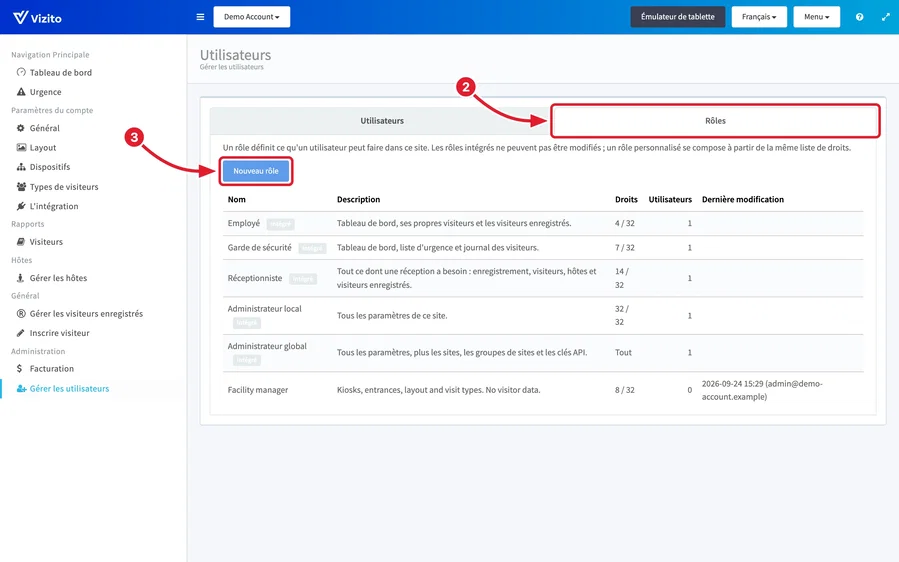The width and height of the screenshot is (899, 562).
Task: Open the Visiteurs report link
Action: click(x=46, y=241)
